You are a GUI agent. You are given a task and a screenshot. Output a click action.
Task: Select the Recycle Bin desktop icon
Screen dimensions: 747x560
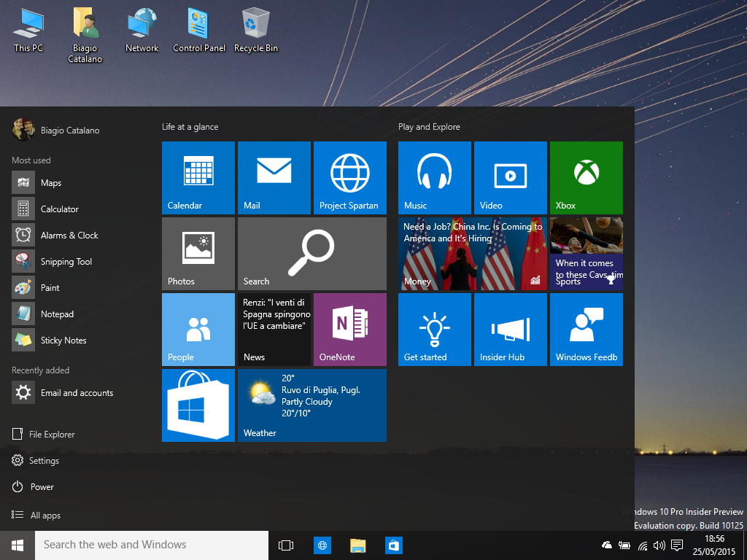pyautogui.click(x=256, y=30)
